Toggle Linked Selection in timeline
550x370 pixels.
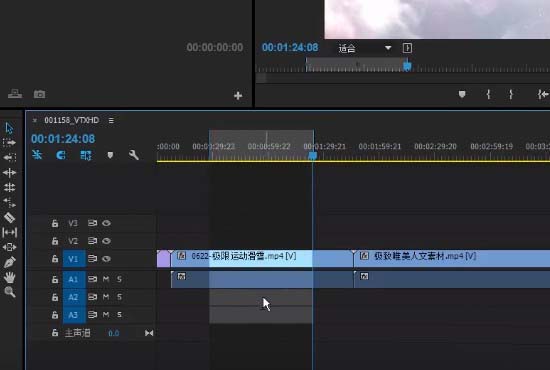pos(86,155)
